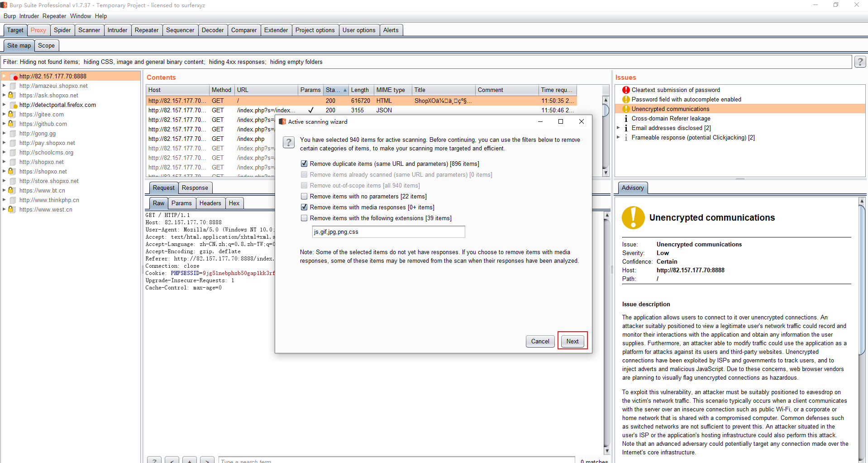The height and width of the screenshot is (463, 868).
Task: Expand the http://82.157.177.70:8888 tree node
Action: 4,76
